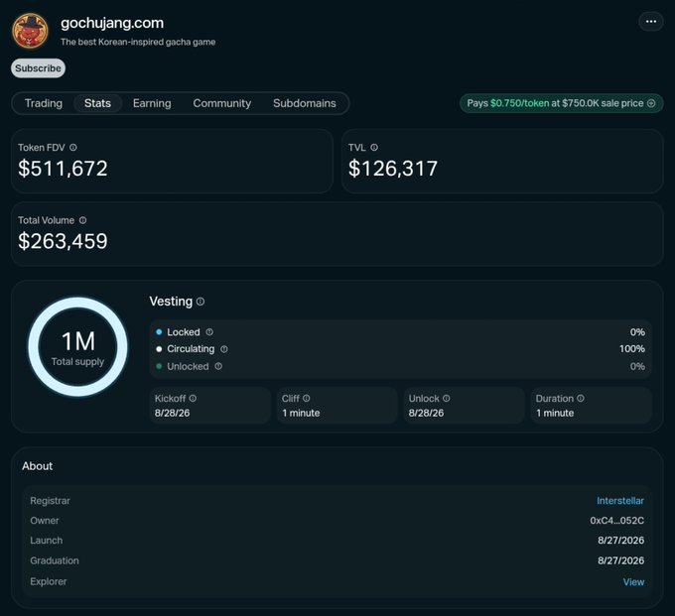Image resolution: width=675 pixels, height=616 pixels.
Task: Click the $126,317 TVL value
Action: coord(393,169)
